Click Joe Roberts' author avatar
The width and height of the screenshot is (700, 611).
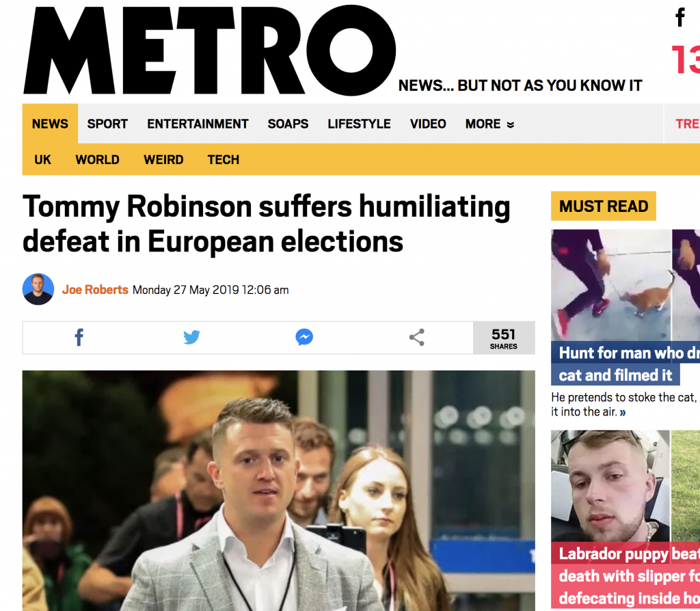(x=38, y=290)
